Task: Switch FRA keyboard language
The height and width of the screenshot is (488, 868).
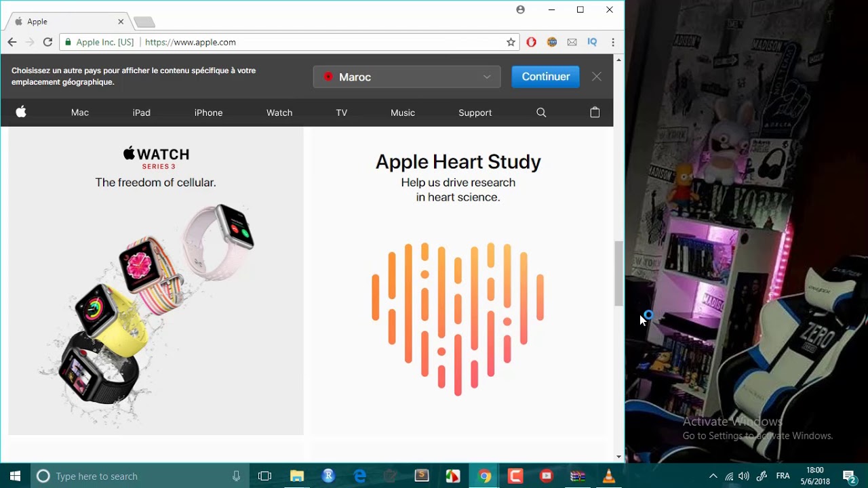Action: click(783, 476)
